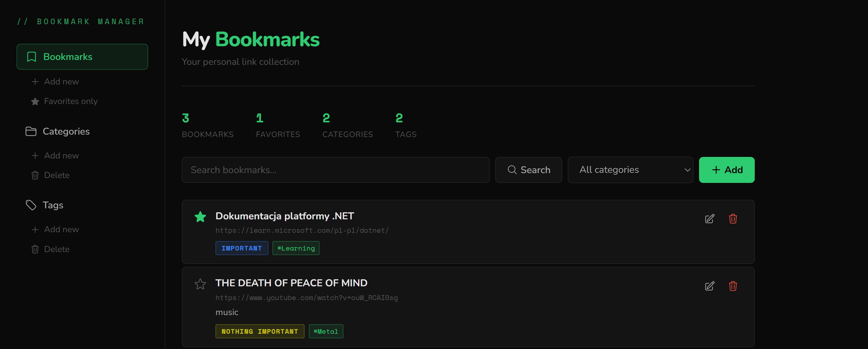Click Add new under Tags
868x349 pixels.
click(55, 229)
